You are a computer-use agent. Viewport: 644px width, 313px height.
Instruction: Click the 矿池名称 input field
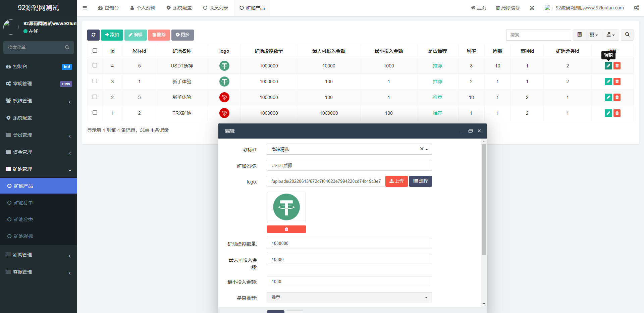349,165
